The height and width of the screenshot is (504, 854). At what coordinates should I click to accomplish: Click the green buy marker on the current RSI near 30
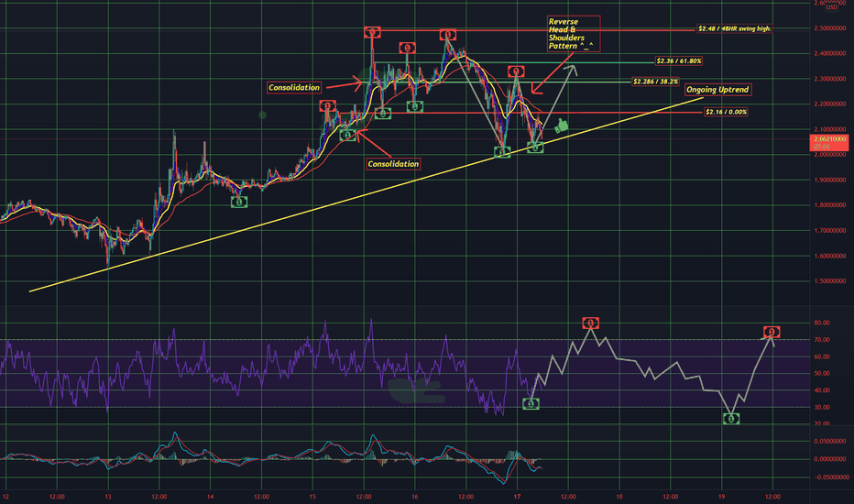coord(531,404)
